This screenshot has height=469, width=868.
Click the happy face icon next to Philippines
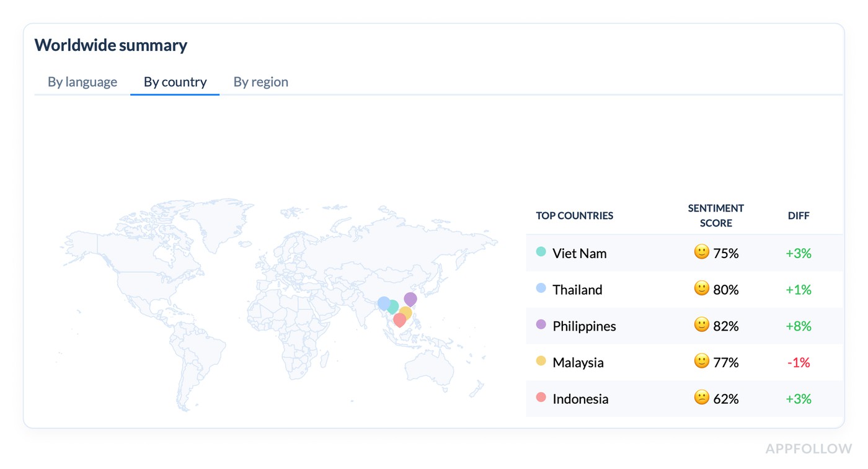click(701, 325)
